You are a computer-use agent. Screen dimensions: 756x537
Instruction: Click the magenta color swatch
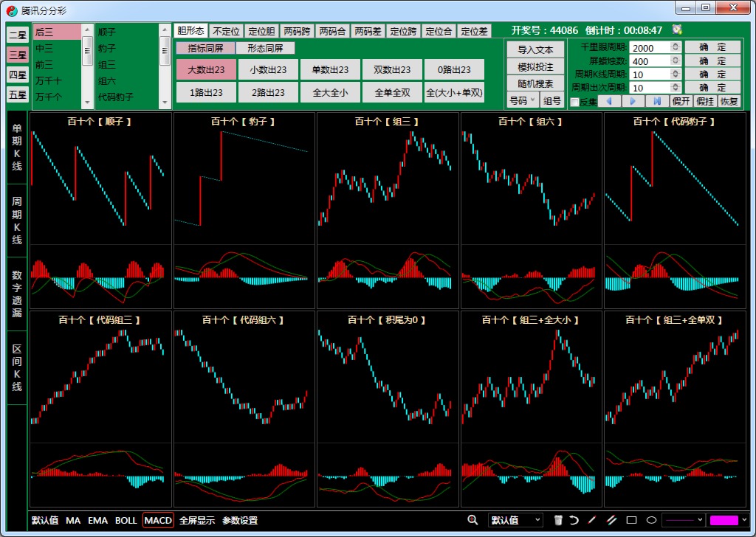[724, 520]
